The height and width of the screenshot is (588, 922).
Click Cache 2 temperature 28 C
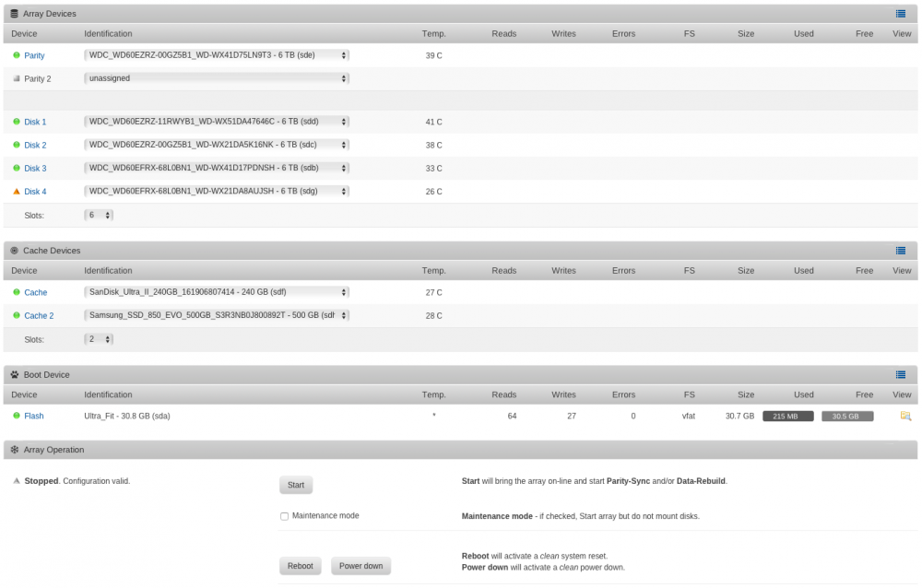[434, 316]
